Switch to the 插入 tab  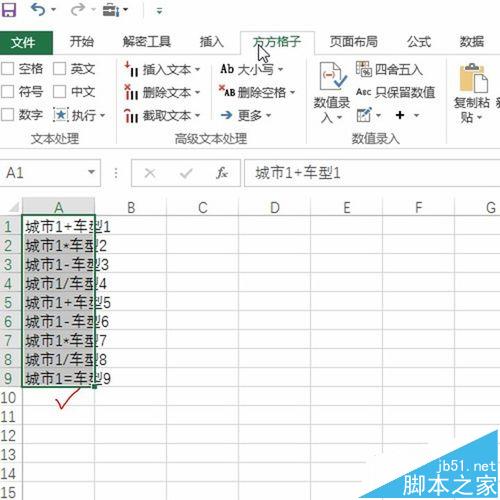(x=212, y=42)
